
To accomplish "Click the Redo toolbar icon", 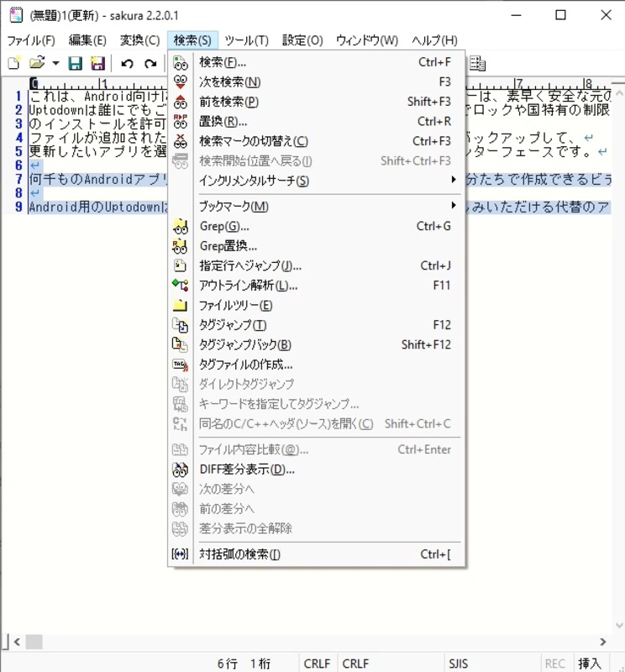I will tap(150, 64).
